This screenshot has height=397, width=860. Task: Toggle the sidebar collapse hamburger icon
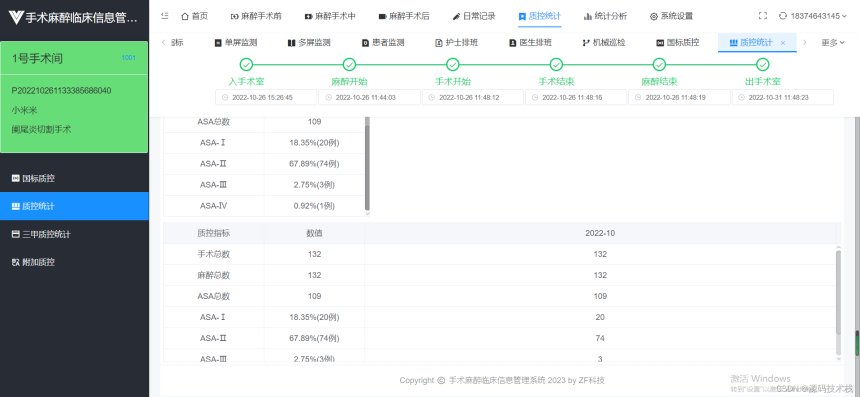(165, 16)
